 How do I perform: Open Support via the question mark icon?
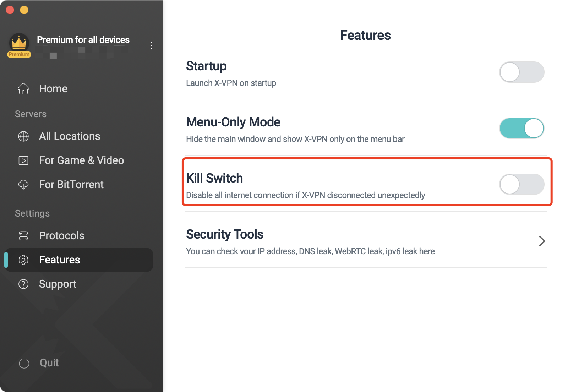coord(23,284)
